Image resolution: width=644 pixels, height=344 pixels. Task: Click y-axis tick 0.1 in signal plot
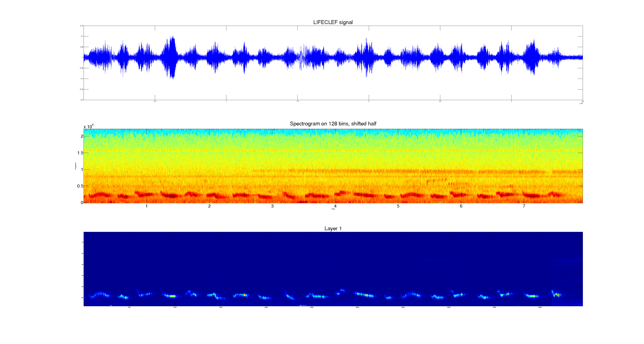coord(82,36)
